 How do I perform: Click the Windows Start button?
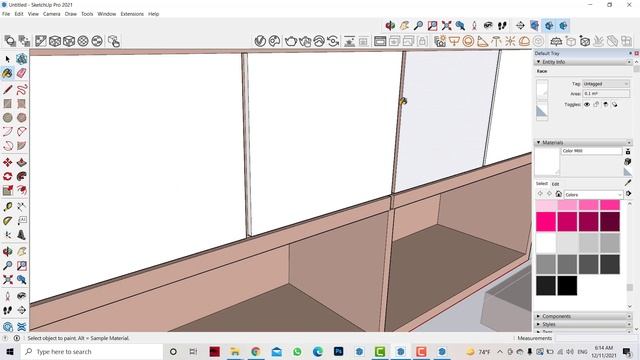click(x=10, y=351)
